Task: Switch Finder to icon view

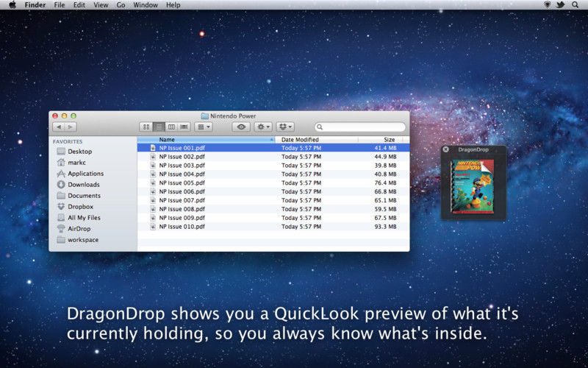Action: 146,127
